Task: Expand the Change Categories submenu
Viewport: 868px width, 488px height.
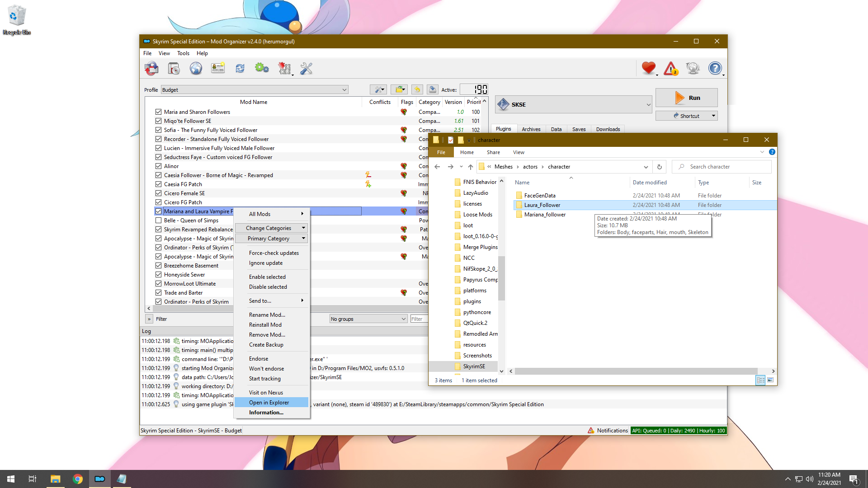Action: point(272,228)
